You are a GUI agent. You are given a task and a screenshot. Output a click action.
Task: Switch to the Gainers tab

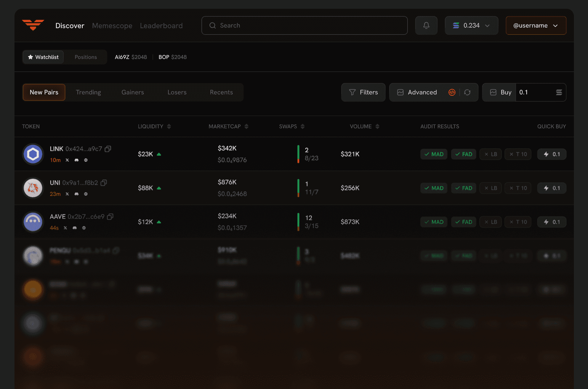[x=133, y=92]
